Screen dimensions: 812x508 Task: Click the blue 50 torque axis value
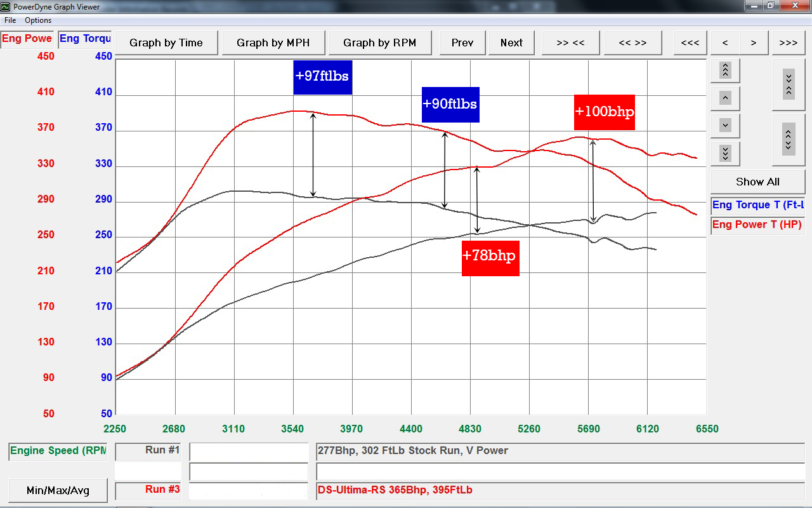(x=105, y=413)
